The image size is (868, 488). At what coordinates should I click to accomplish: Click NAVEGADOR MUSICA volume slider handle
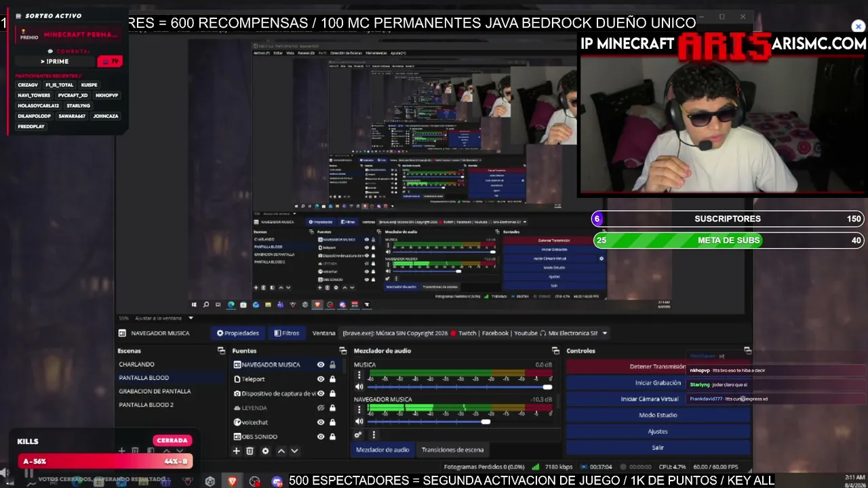486,422
